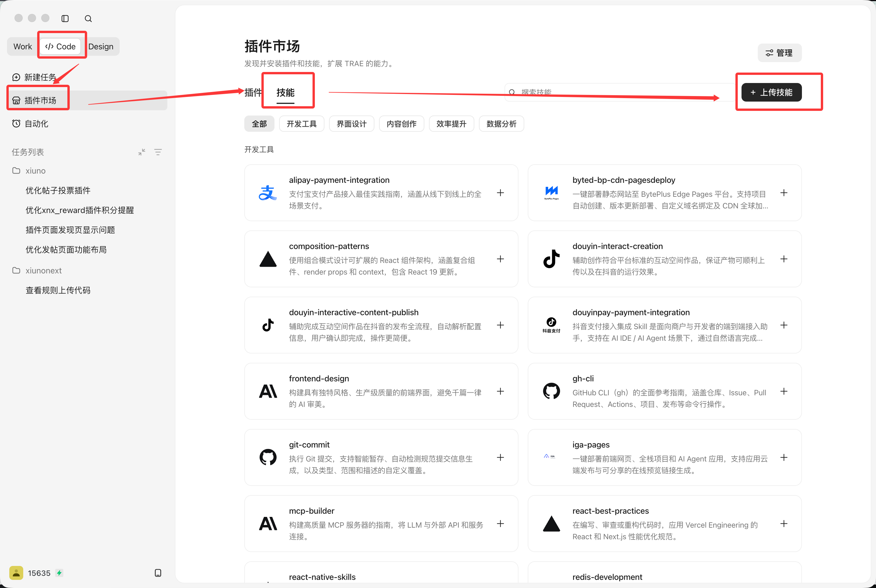Viewport: 876px width, 588px height.
Task: Add the douyin-interact-creation skill
Action: tap(784, 259)
